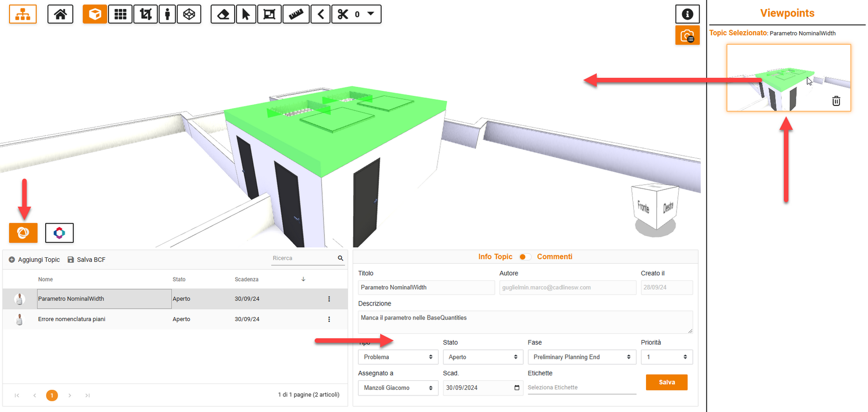The image size is (868, 412).
Task: Select the scissors cut tool
Action: 343,14
